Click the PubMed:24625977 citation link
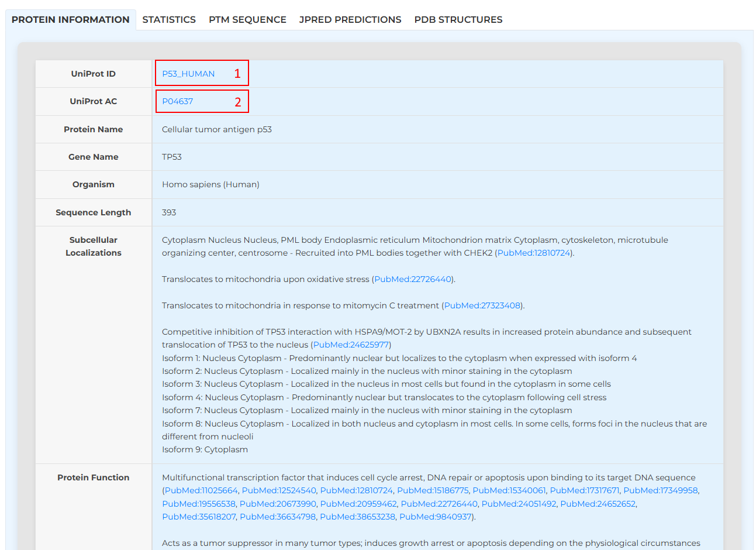 tap(351, 345)
